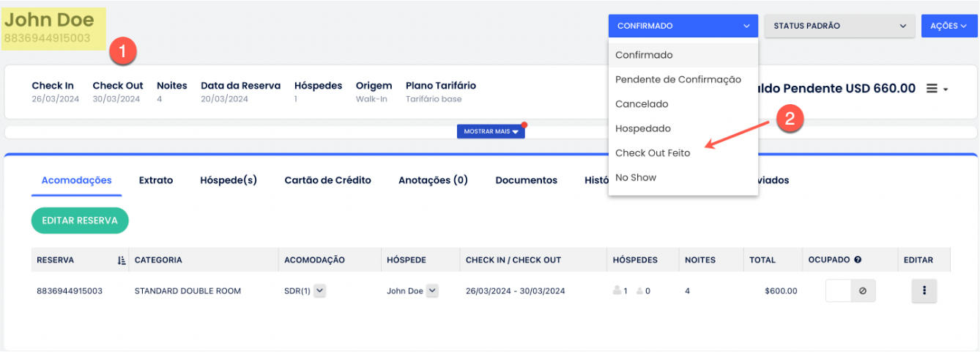Click the help icon next to OCUPADO
This screenshot has width=980, height=352.
[x=858, y=260]
